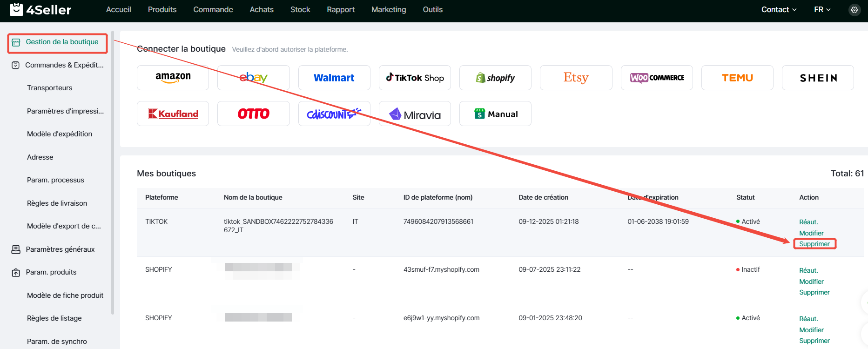Click the Commandes & Expédit clipboard icon
Viewport: 868px width, 349px height.
(x=15, y=65)
